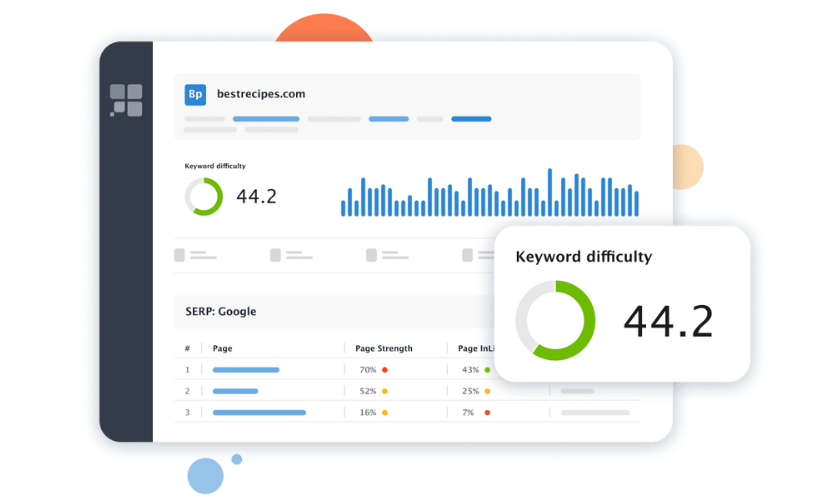Screen dimensions: 813x500
Task: Select the first light blue tab bar in header
Action: click(x=266, y=119)
